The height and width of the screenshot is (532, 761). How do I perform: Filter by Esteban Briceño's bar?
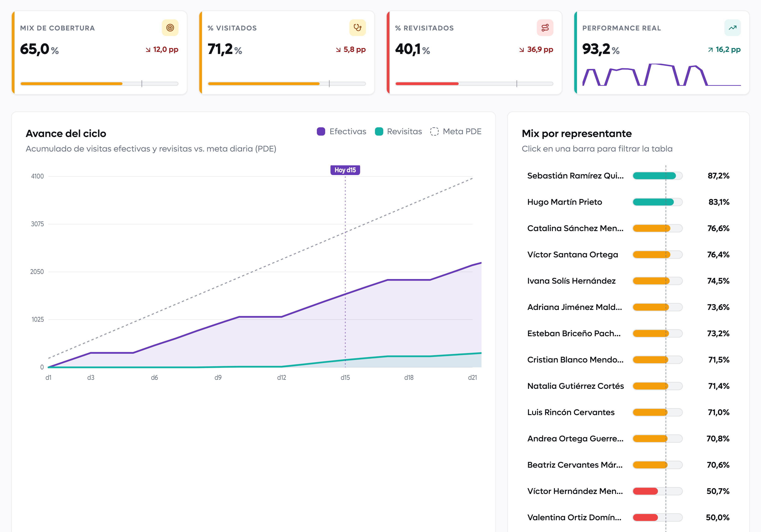(657, 333)
